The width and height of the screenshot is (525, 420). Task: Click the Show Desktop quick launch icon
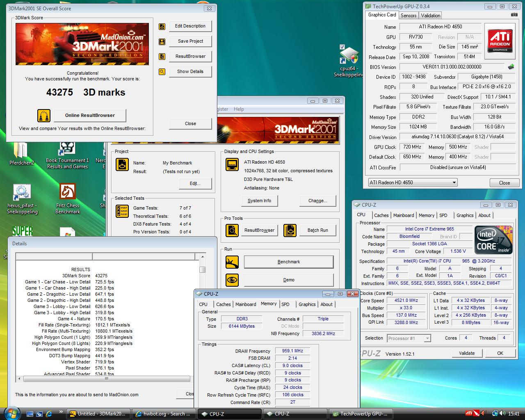tap(30, 414)
